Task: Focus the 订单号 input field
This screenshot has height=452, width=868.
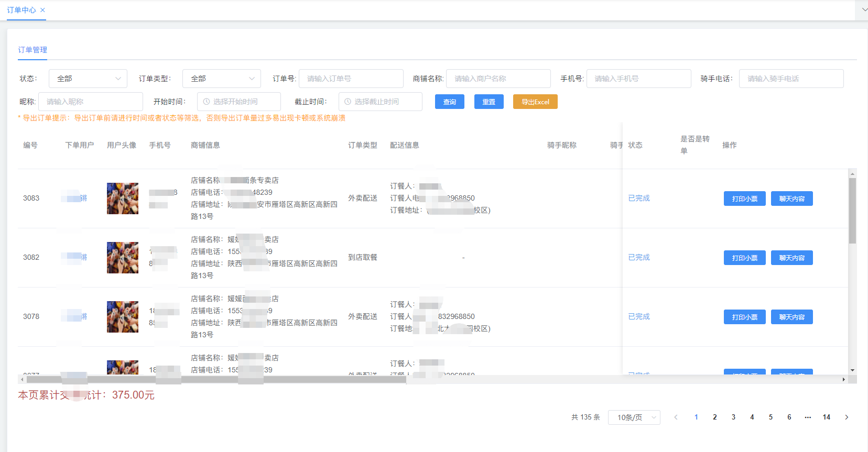Action: (351, 79)
